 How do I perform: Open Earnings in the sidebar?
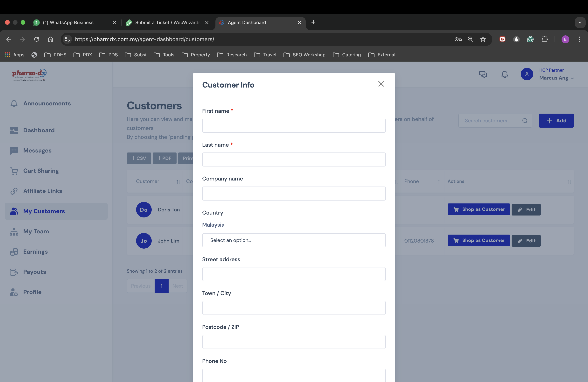pos(35,251)
